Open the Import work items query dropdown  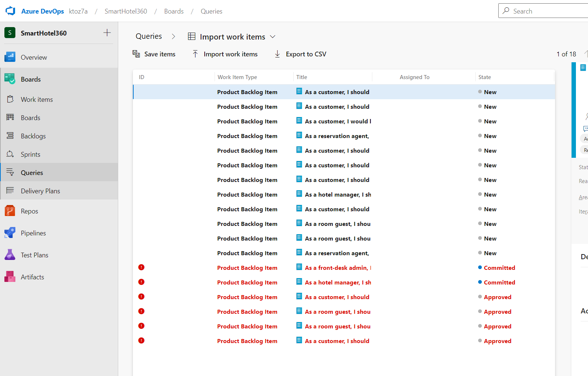click(x=273, y=37)
